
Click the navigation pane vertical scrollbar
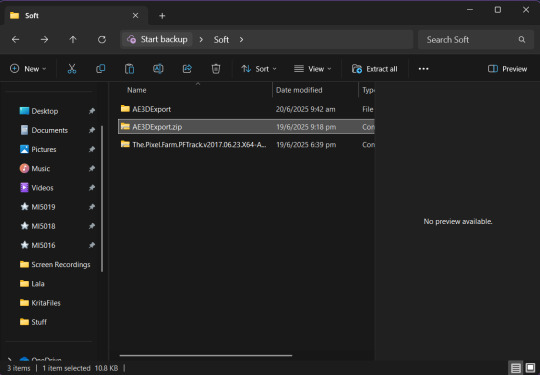[102, 198]
